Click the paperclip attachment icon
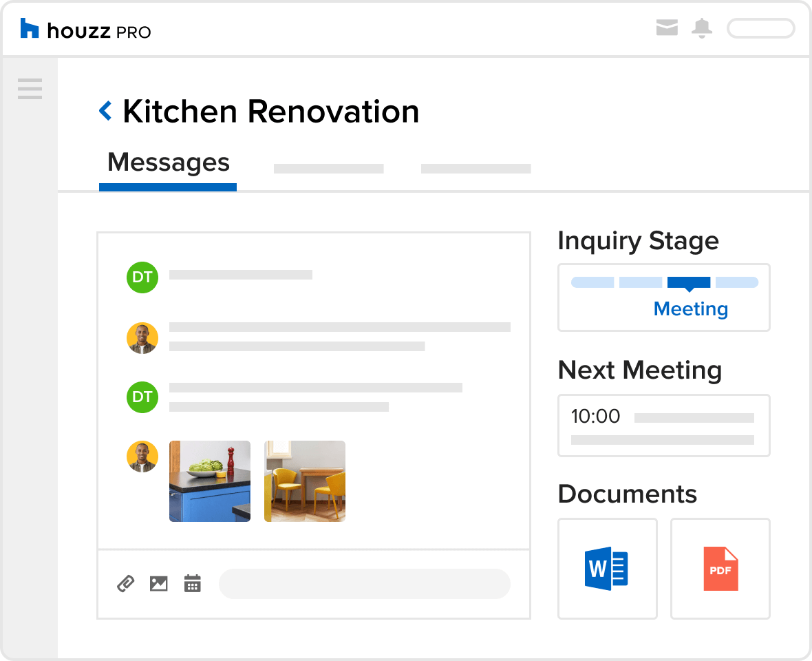812x661 pixels. (x=126, y=583)
